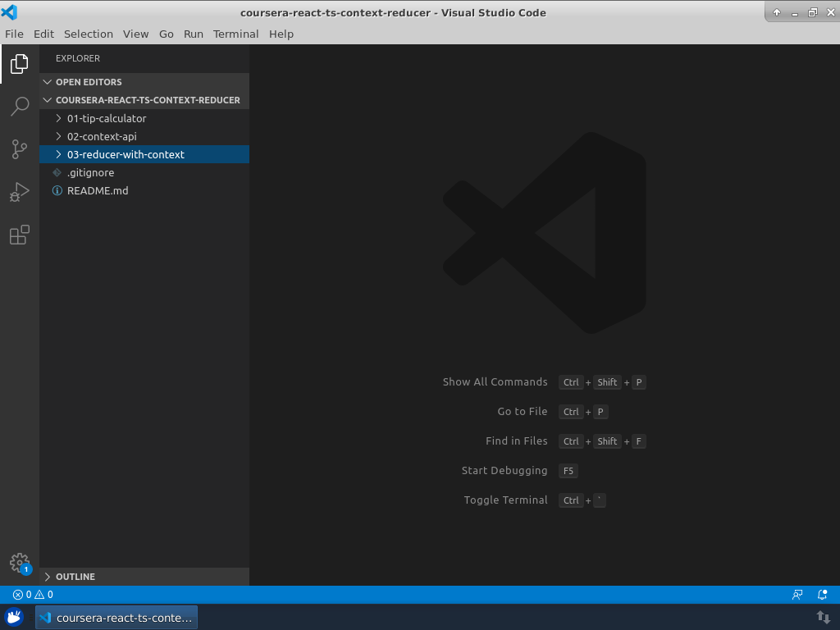Open the Run and Debug view
The image size is (840, 630).
20,192
